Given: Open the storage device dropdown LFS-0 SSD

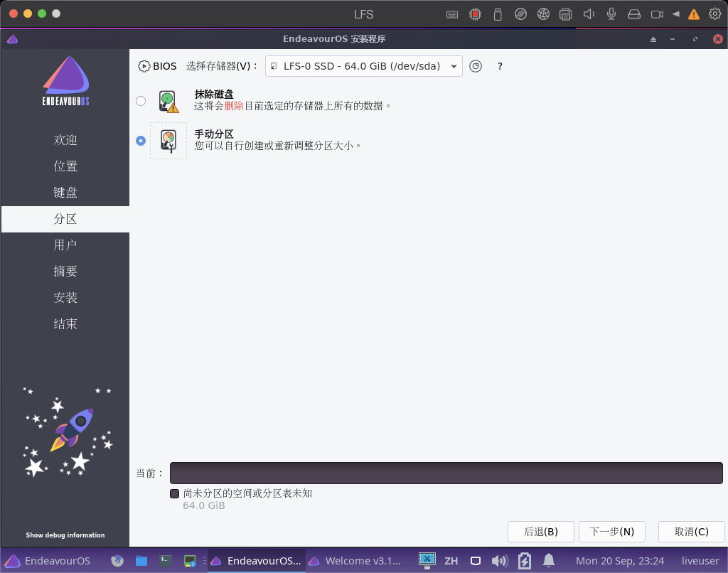Looking at the screenshot, I should 363,66.
